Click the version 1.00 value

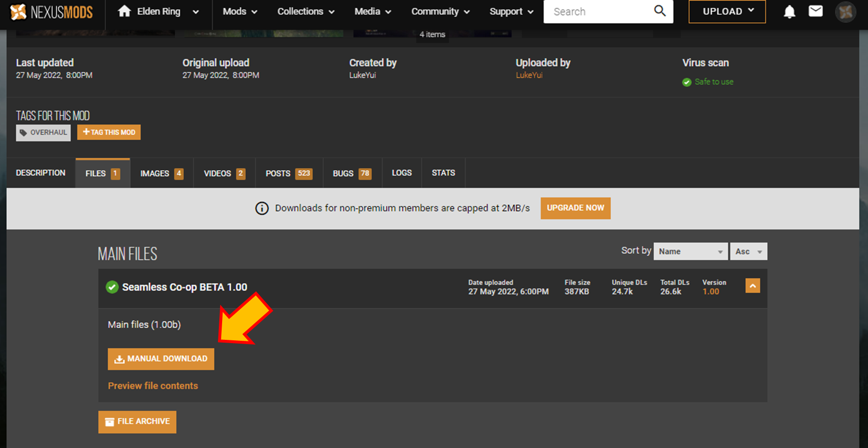(711, 292)
